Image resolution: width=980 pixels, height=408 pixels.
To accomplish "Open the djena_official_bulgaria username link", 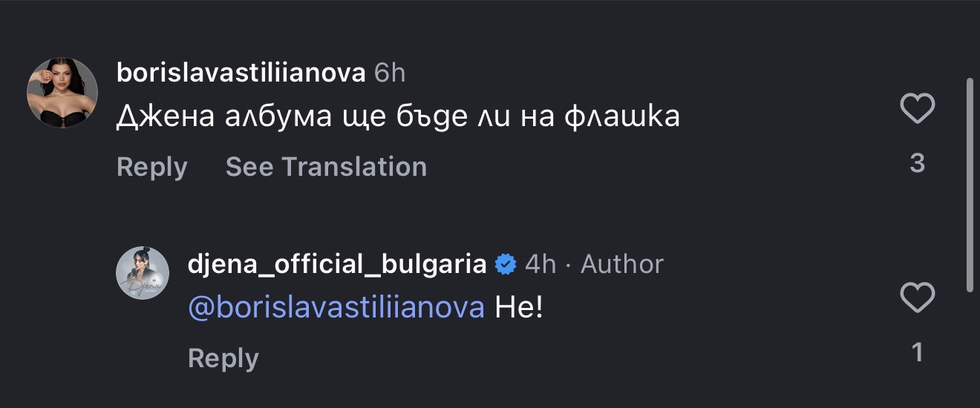I will (x=338, y=264).
